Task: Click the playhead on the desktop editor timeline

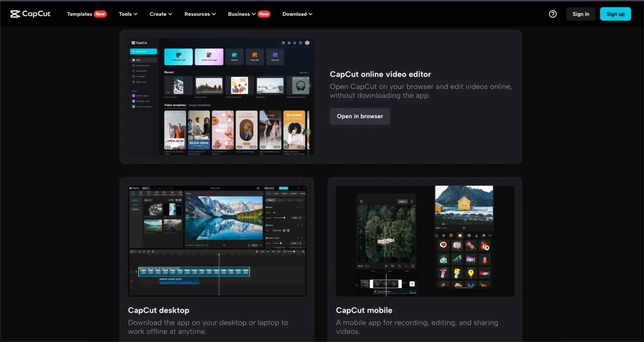Action: coord(219,255)
